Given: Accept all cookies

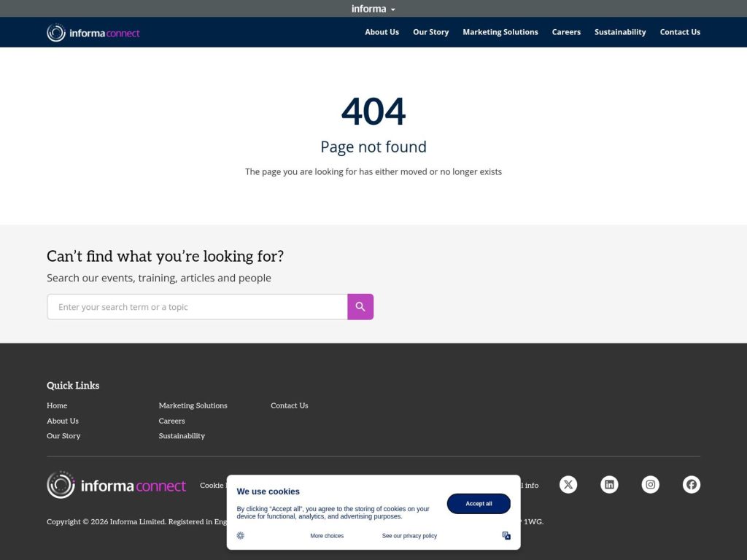Looking at the screenshot, I should click(478, 503).
